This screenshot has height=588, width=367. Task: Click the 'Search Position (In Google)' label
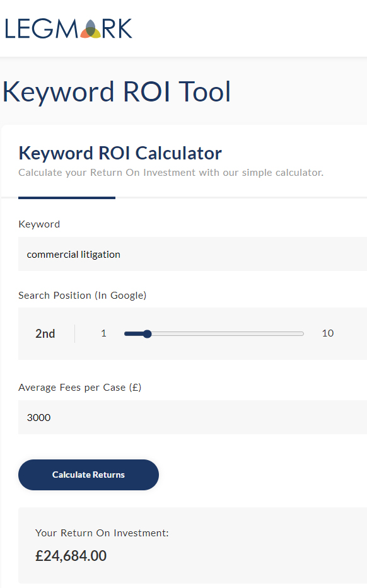(x=82, y=296)
